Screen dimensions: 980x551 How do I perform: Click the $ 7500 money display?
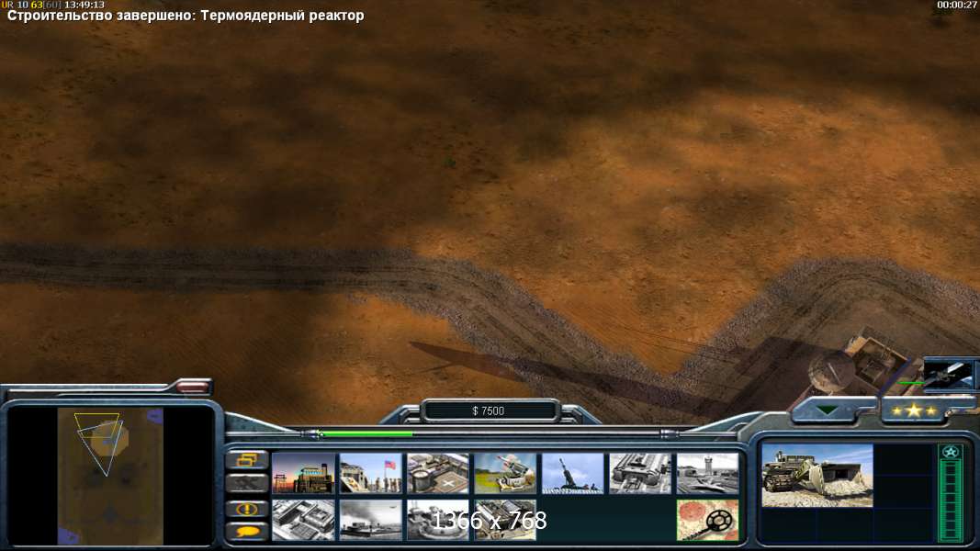point(489,410)
